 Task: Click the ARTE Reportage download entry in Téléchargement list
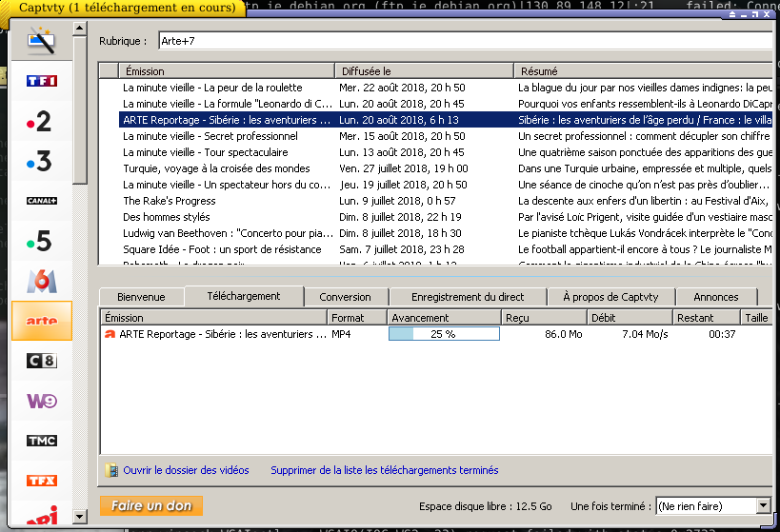pyautogui.click(x=223, y=334)
